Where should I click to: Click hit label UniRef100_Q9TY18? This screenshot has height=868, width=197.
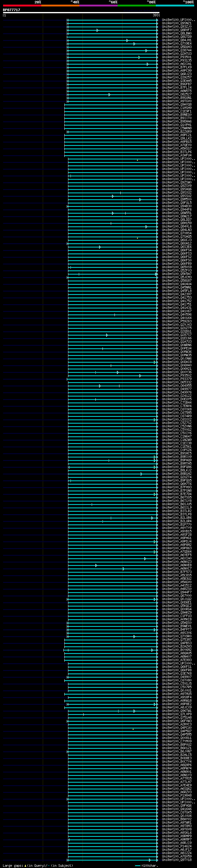pos(177,860)
